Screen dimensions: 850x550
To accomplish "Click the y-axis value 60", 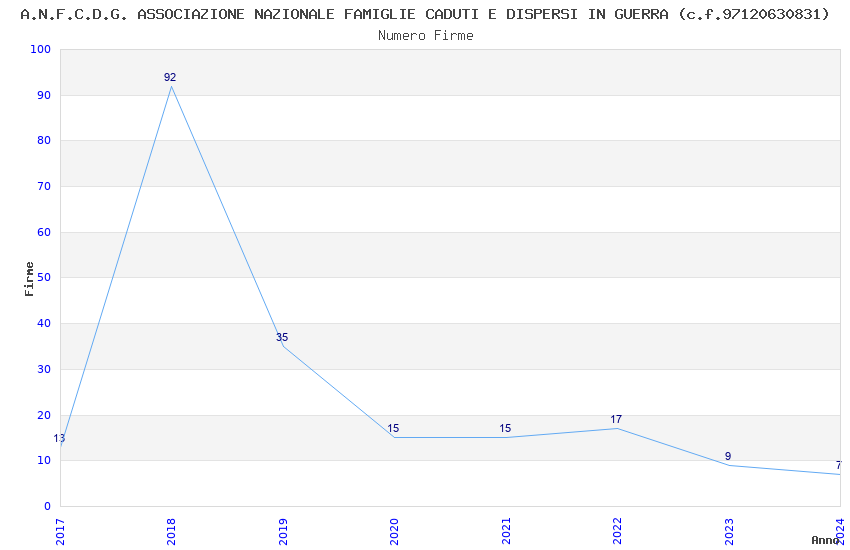I will click(x=44, y=232).
